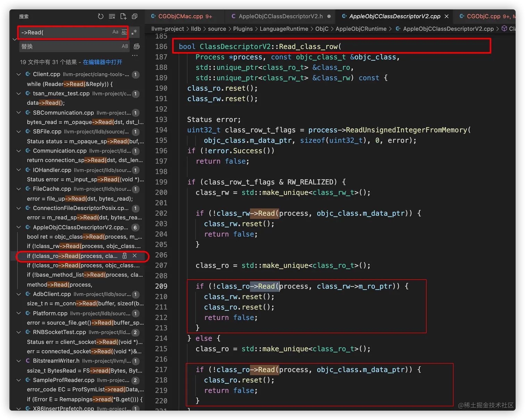This screenshot has height=420, width=525.
Task: Click the Replace All icon
Action: coord(137,46)
